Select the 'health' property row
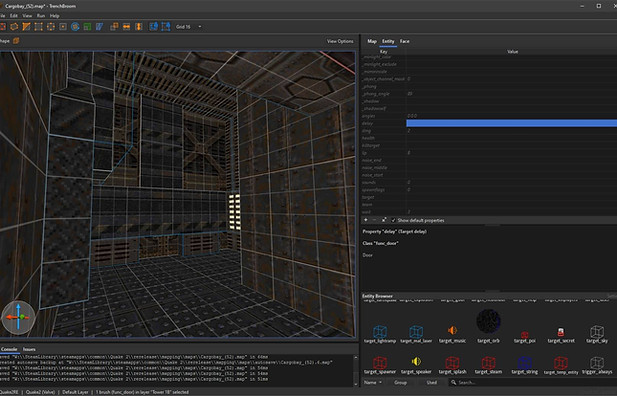The width and height of the screenshot is (617, 396). pos(489,138)
